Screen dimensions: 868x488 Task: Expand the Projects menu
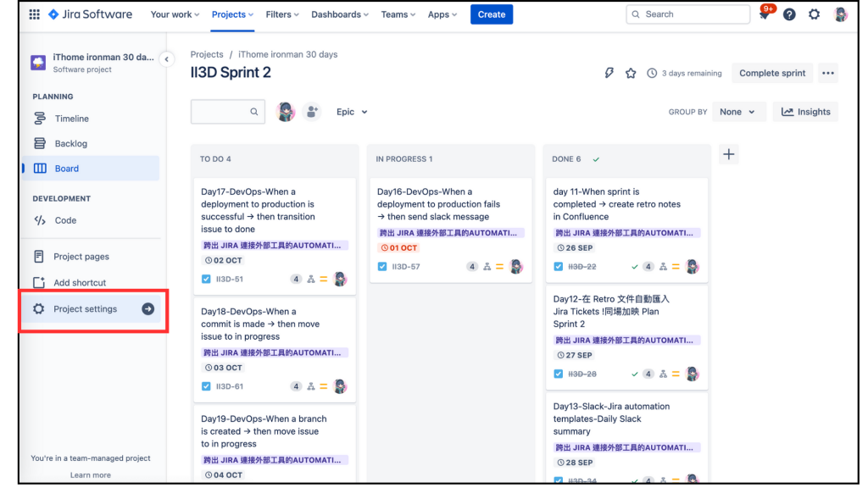click(x=232, y=14)
